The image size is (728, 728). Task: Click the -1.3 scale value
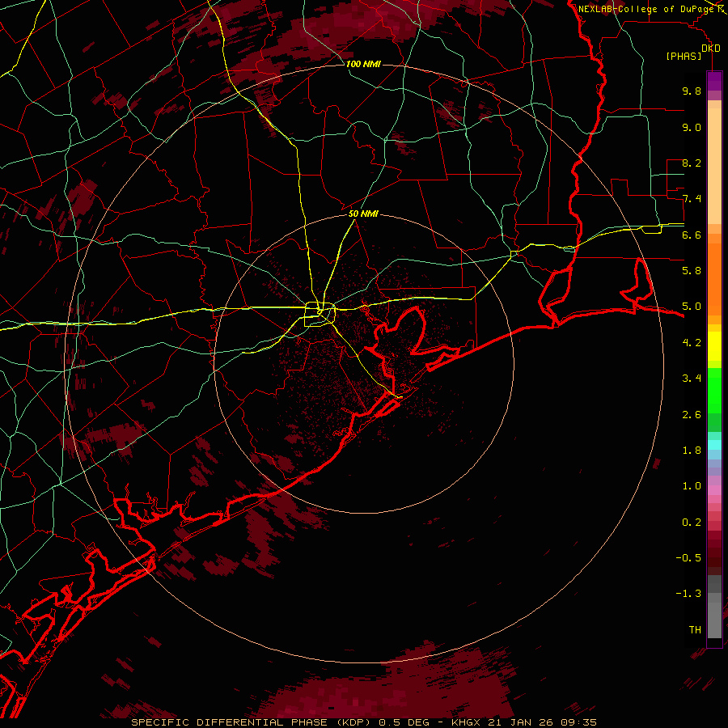(x=688, y=594)
